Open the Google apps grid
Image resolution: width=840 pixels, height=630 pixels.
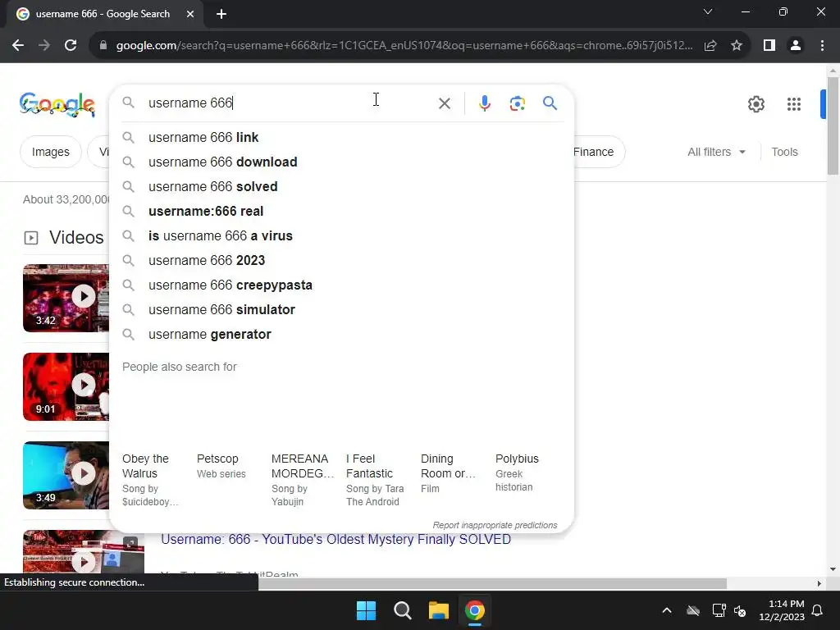click(x=794, y=104)
